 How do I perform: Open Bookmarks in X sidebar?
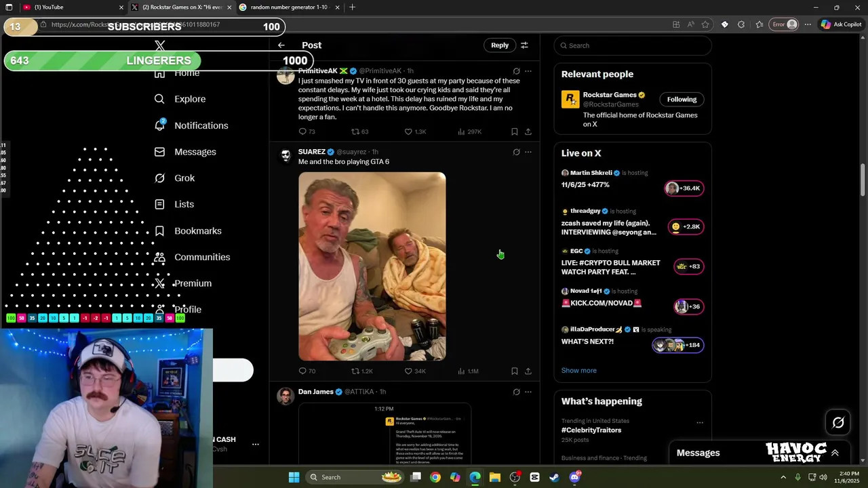188,230
